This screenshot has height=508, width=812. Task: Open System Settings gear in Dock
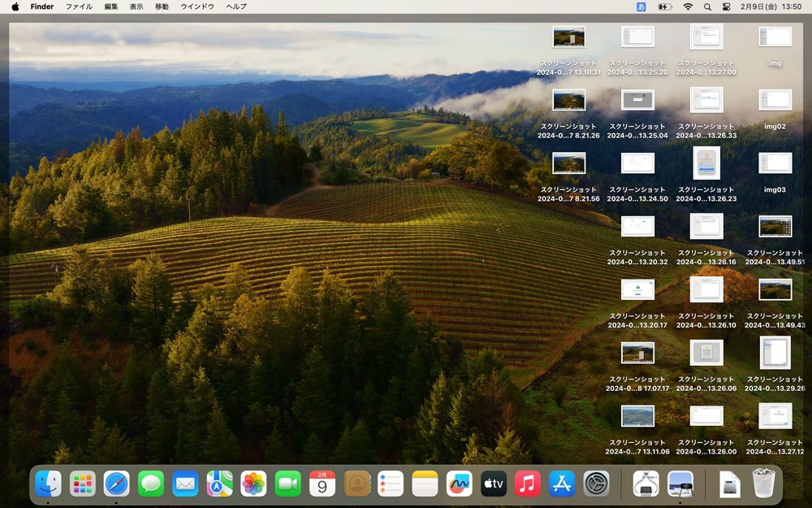(597, 484)
